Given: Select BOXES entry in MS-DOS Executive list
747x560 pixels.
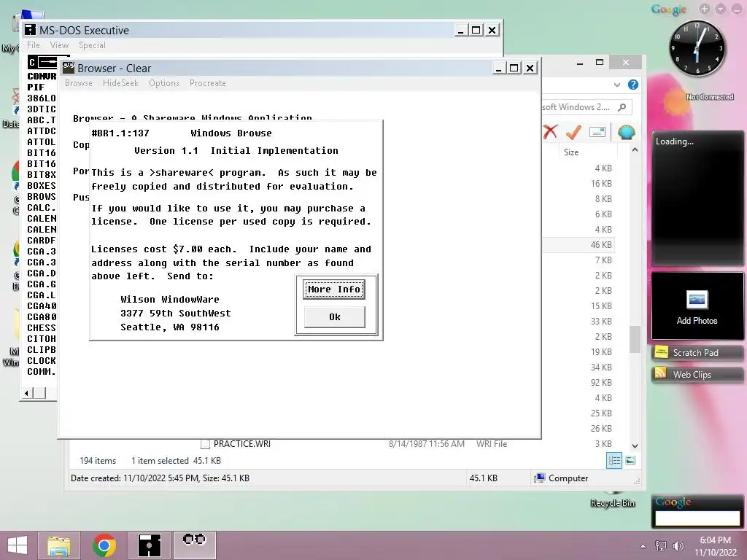Looking at the screenshot, I should tap(42, 186).
